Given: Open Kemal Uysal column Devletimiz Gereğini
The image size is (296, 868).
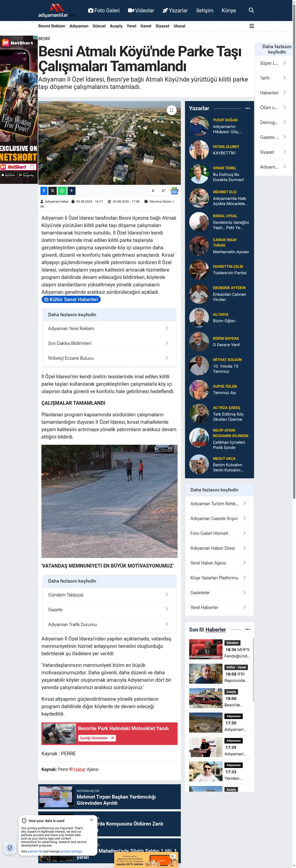Looking at the screenshot, I should coord(231,225).
